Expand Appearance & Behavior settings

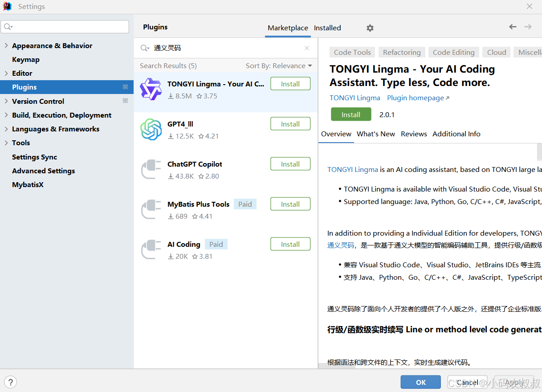pos(6,45)
